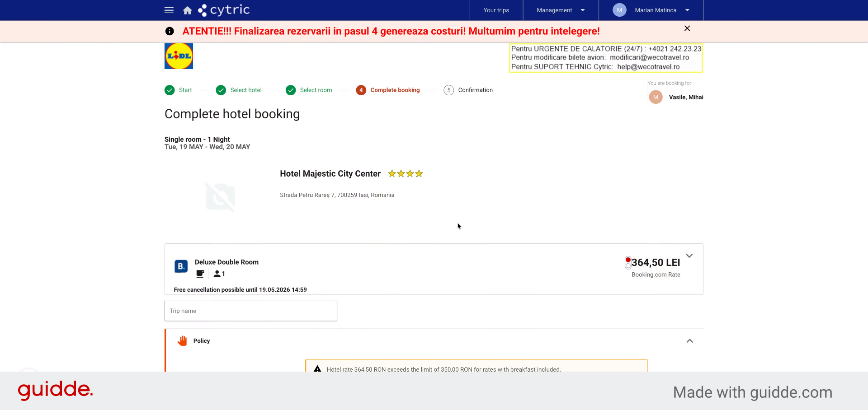Open the hamburger navigation menu
This screenshot has height=410, width=868.
point(169,10)
